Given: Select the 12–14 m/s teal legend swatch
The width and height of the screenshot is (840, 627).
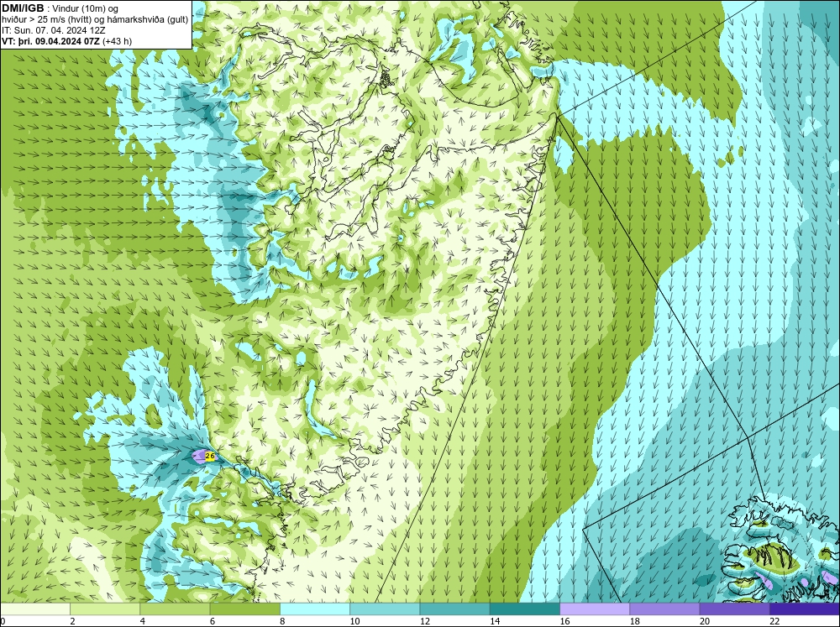Looking at the screenshot, I should tap(454, 609).
